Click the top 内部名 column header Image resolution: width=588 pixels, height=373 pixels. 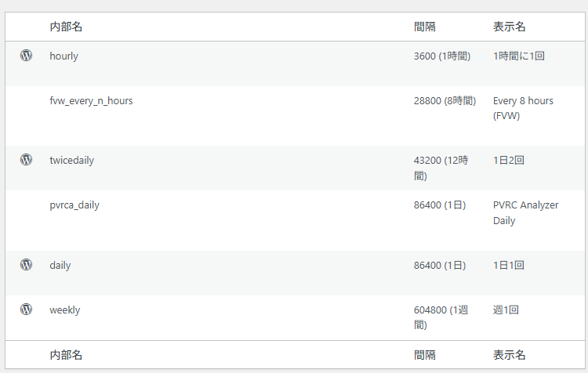point(66,27)
